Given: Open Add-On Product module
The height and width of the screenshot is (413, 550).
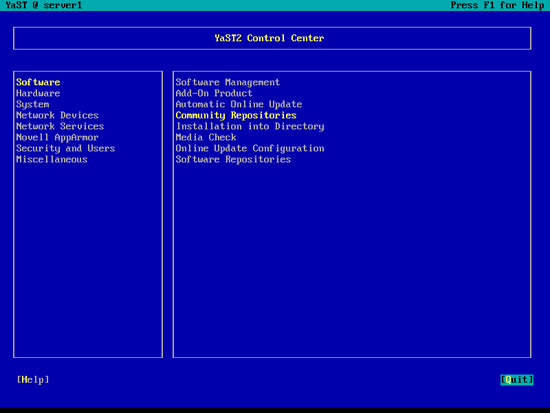Looking at the screenshot, I should (x=214, y=93).
